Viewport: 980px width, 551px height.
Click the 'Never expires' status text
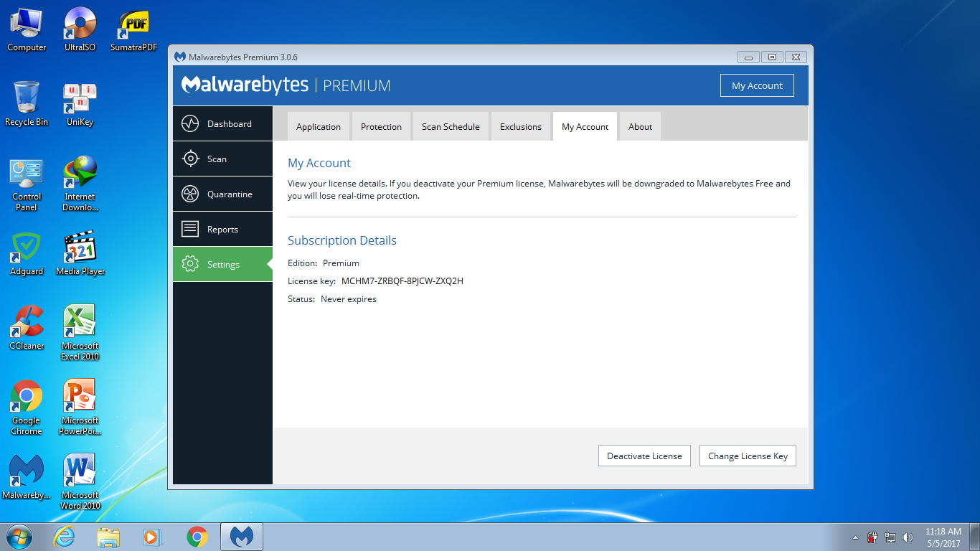(349, 299)
